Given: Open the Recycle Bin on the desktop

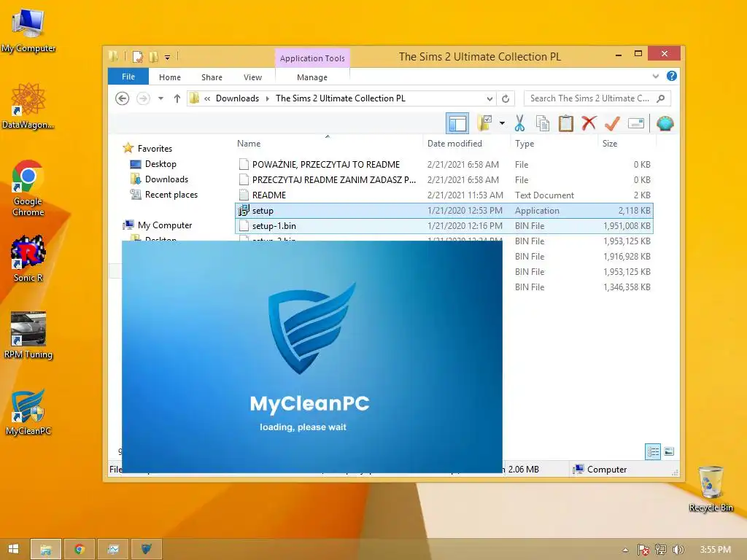Looking at the screenshot, I should click(711, 489).
